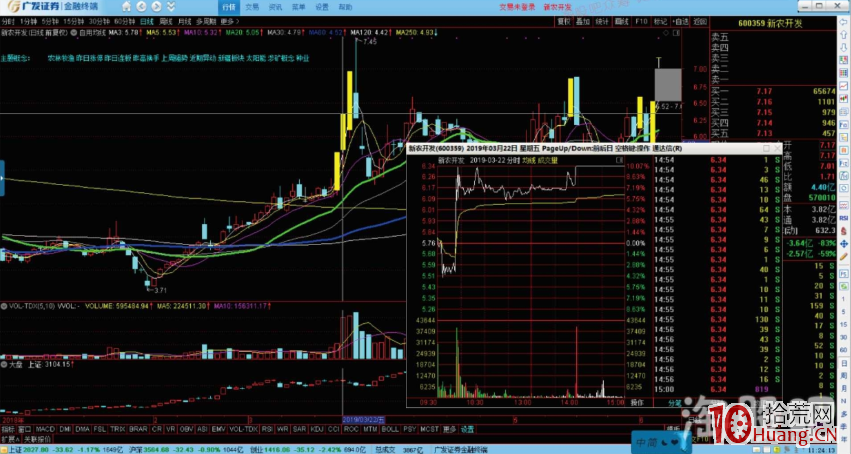Open the 设置 menu in title bar
The width and height of the screenshot is (851, 454).
(322, 7)
